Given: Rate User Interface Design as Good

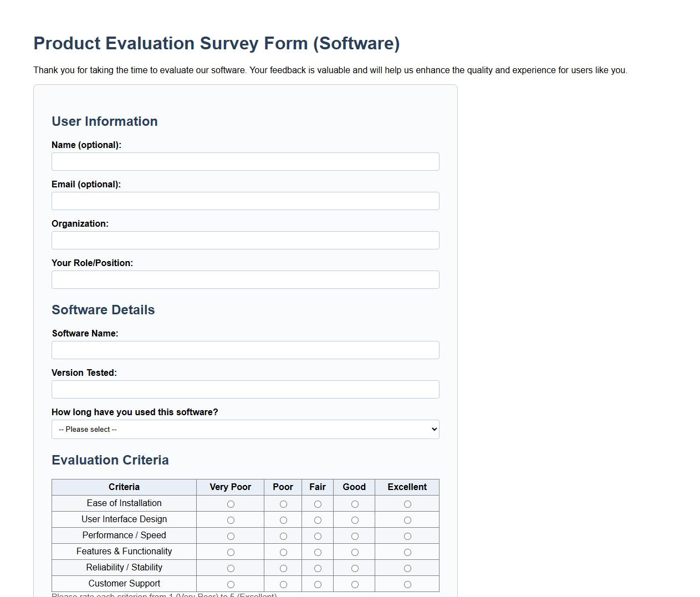Looking at the screenshot, I should [x=354, y=520].
